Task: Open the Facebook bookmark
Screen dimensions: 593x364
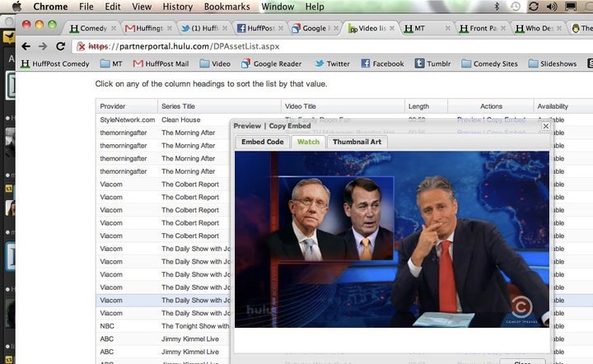Action: [382, 64]
